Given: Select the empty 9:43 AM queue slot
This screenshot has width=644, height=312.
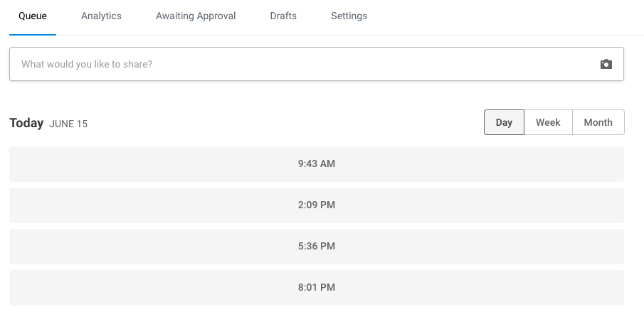Looking at the screenshot, I should (x=142, y=164).
